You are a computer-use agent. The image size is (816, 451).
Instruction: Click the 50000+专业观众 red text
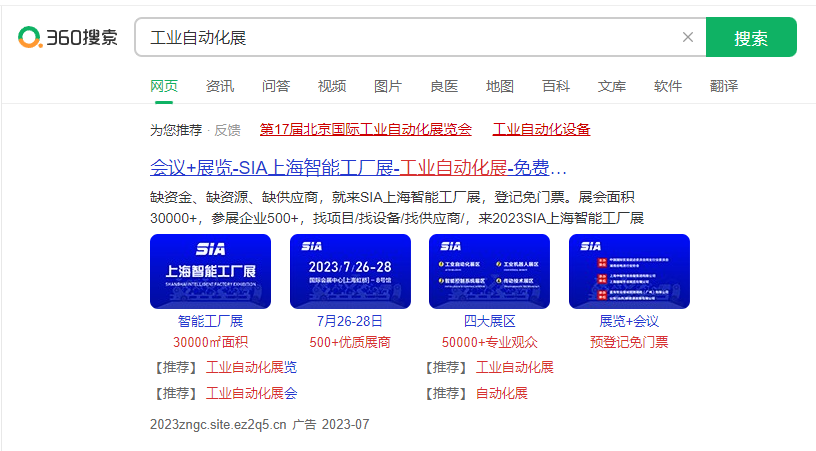coord(489,342)
